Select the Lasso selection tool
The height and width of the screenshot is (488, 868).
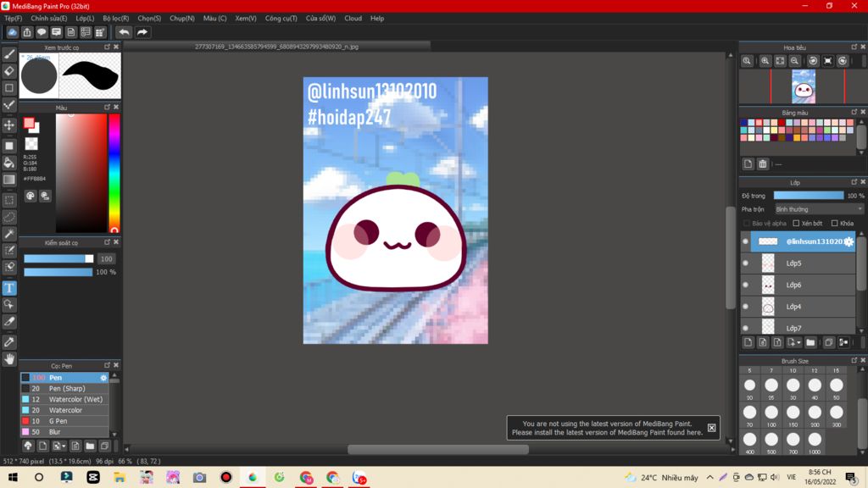pos(9,217)
